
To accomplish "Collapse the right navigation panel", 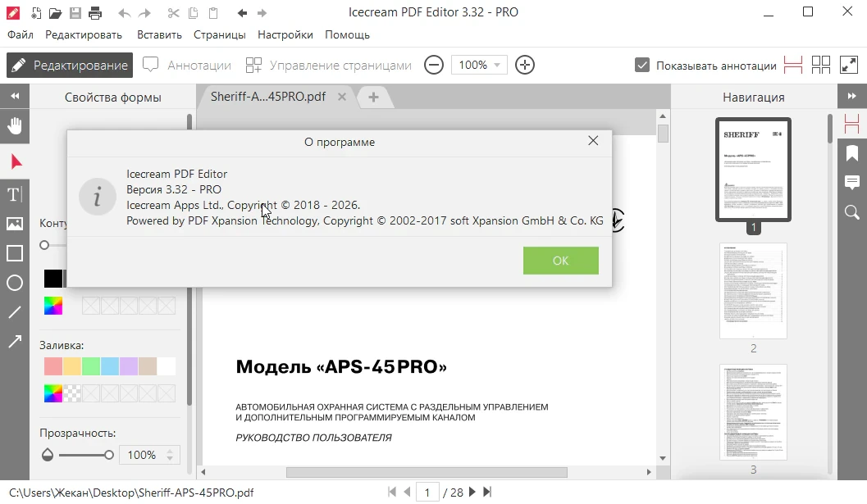I will (852, 96).
